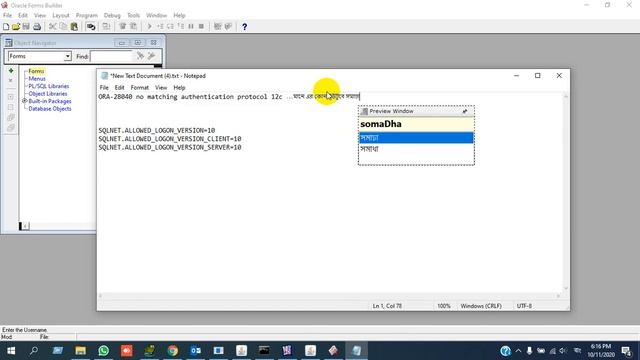Select Object Libraries node
This screenshot has height=360, width=640.
click(x=48, y=93)
